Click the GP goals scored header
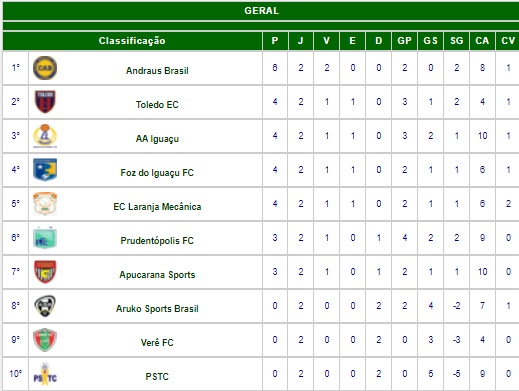Image resolution: width=519 pixels, height=391 pixels. [404, 41]
